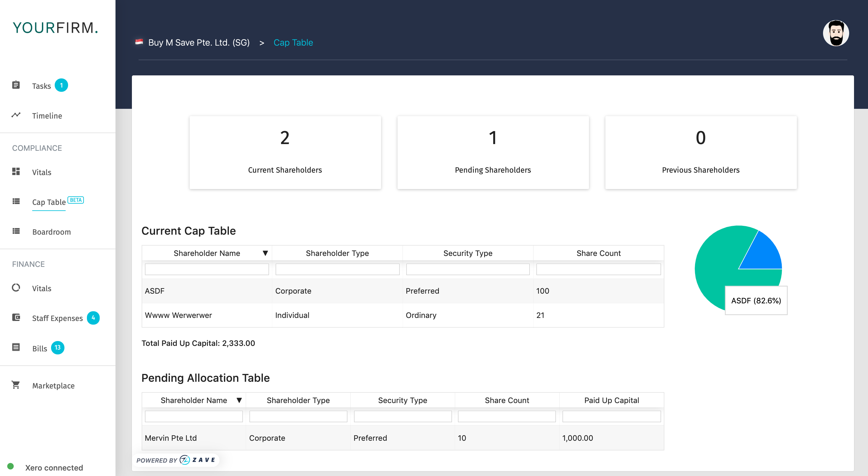Click the Compliance Vitals dashboard icon

[16, 172]
